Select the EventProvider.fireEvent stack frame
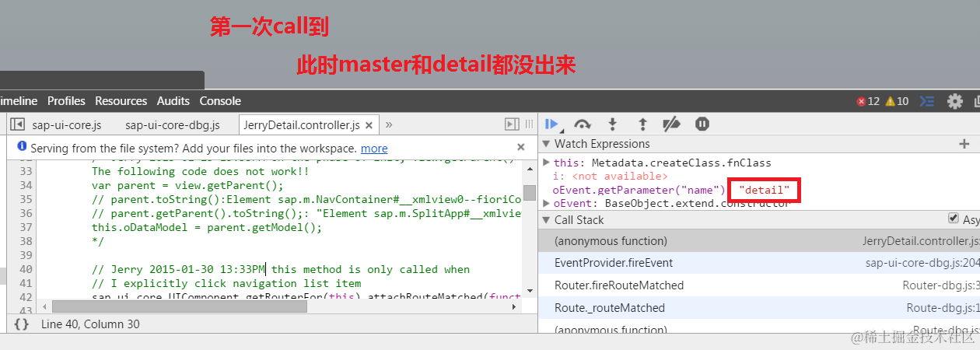The width and height of the screenshot is (980, 350). (x=759, y=263)
